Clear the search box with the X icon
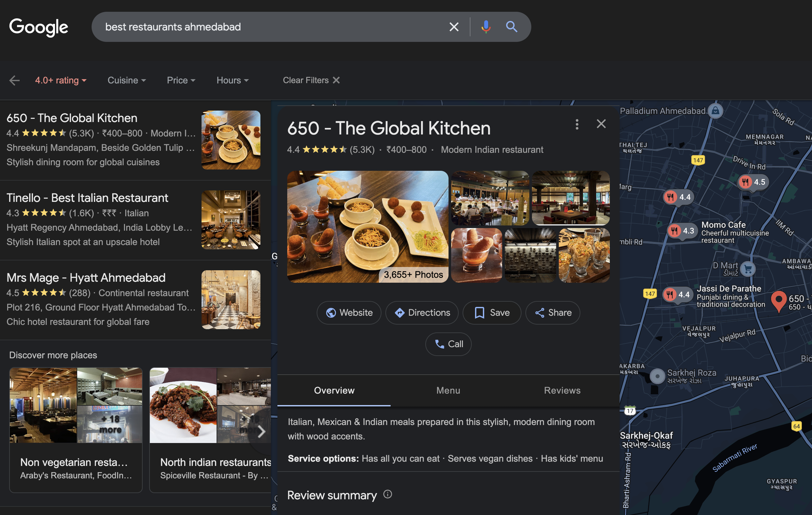The width and height of the screenshot is (812, 515). [x=454, y=27]
